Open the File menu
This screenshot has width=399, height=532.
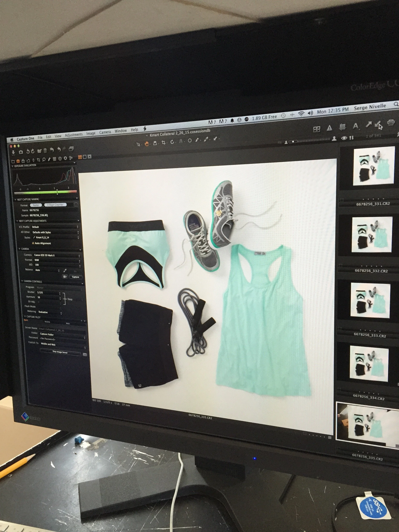40,138
